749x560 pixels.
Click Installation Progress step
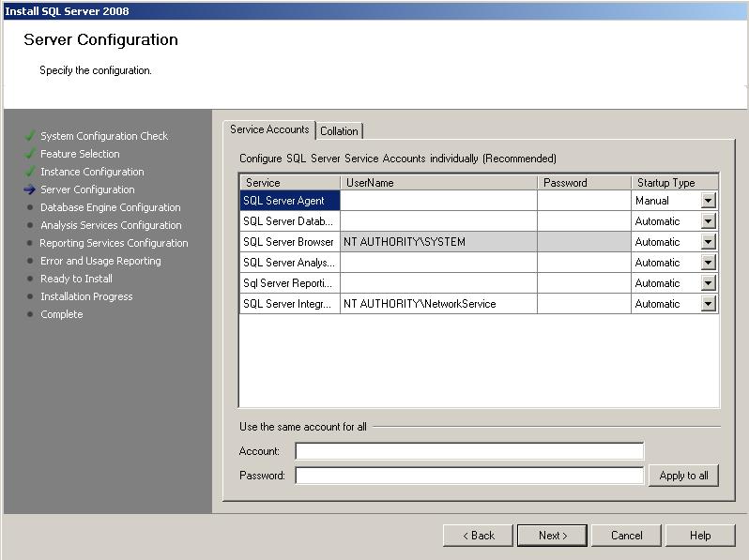click(x=86, y=296)
